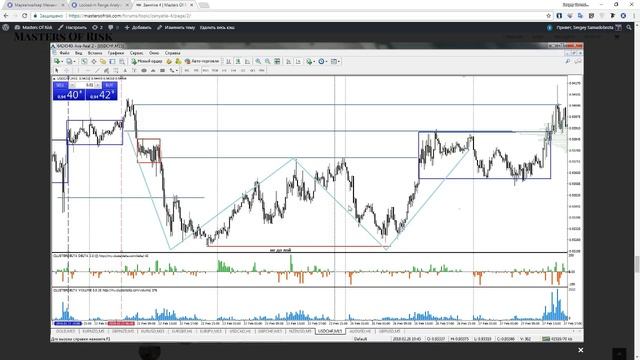The height and width of the screenshot is (360, 640).
Task: Toggle chart auto scroll
Action: point(288,61)
